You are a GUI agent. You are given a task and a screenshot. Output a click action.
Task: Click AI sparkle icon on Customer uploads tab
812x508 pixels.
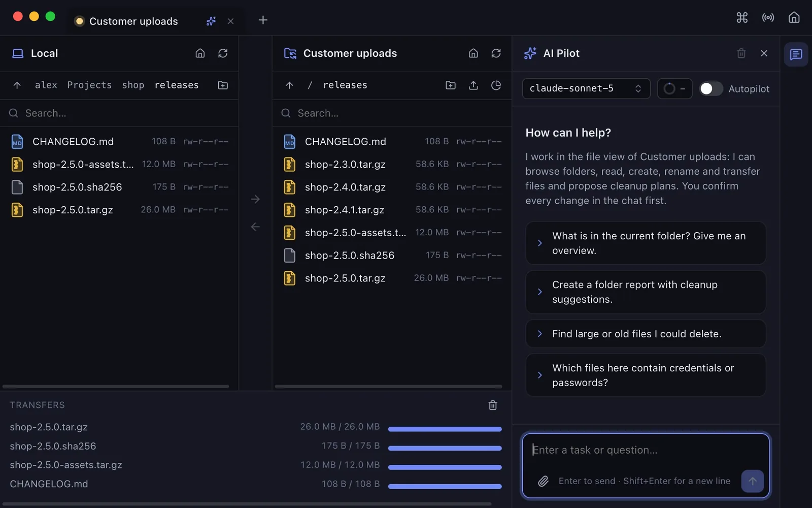click(x=211, y=21)
